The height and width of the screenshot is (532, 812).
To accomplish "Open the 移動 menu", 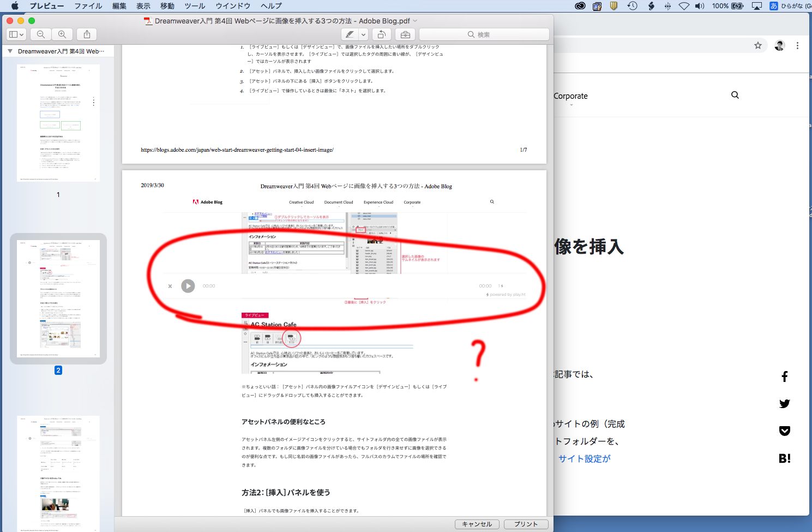I will [167, 6].
